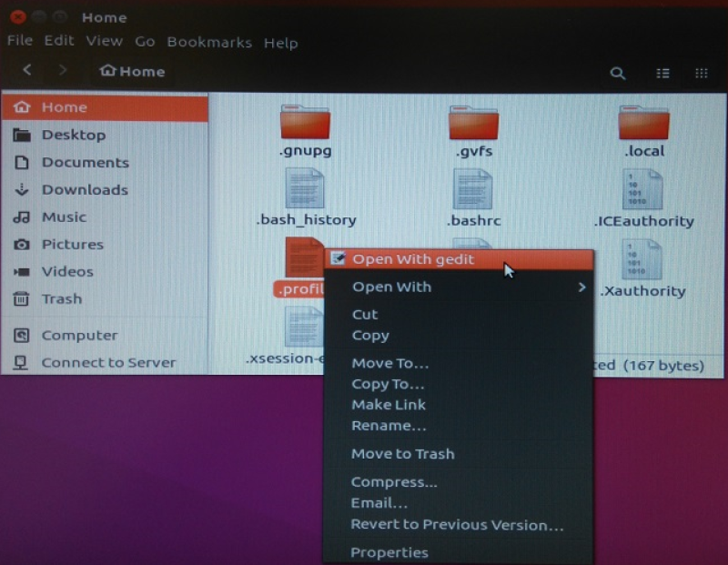Open the Go menu
Screen dimensions: 728x565
pos(145,42)
